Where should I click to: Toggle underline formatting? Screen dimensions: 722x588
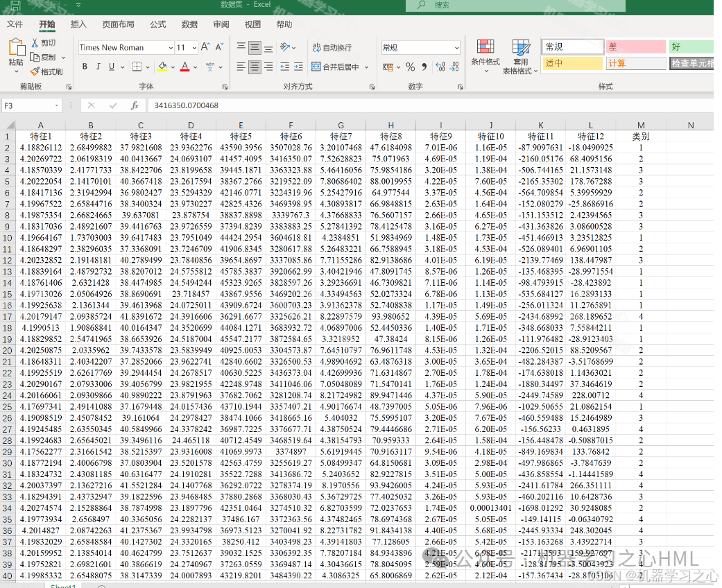112,67
